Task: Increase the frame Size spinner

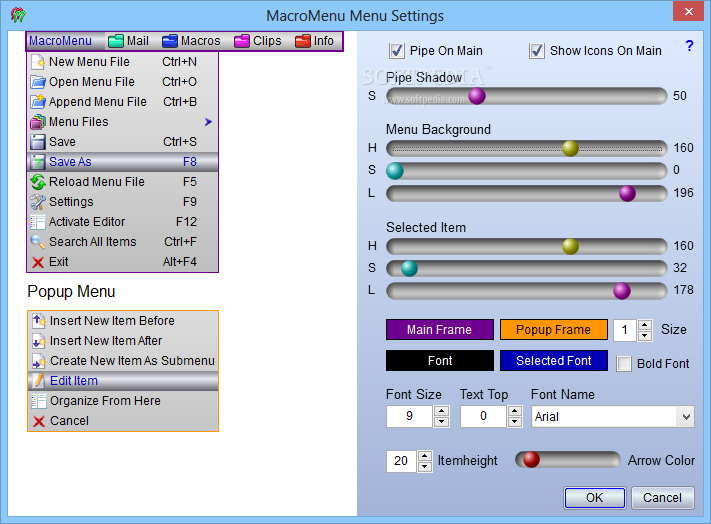Action: pos(644,325)
